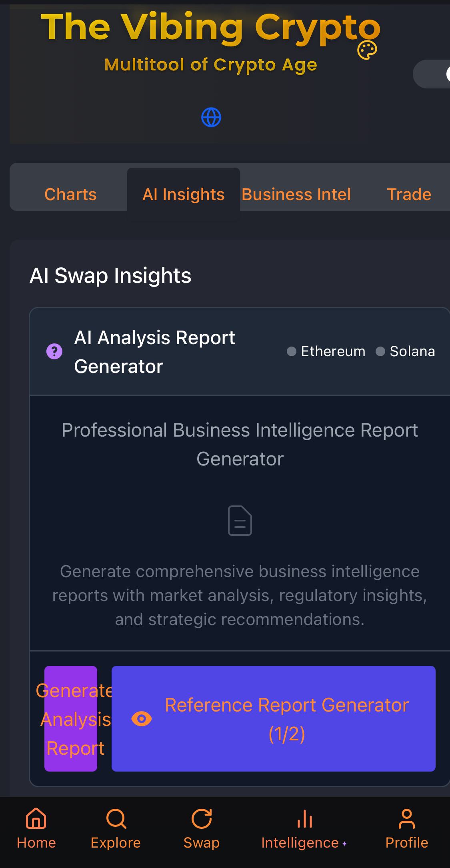
Task: Click the purple question mark help icon
Action: [x=54, y=351]
